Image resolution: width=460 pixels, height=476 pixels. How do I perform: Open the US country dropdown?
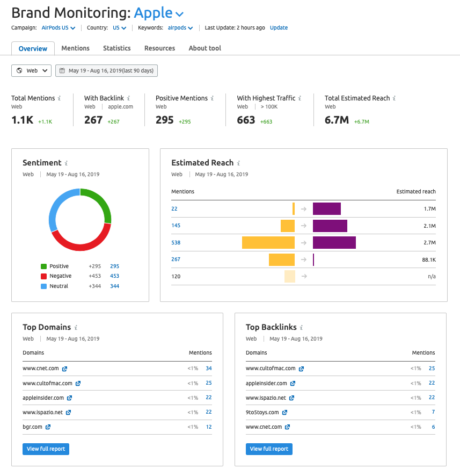tap(120, 27)
